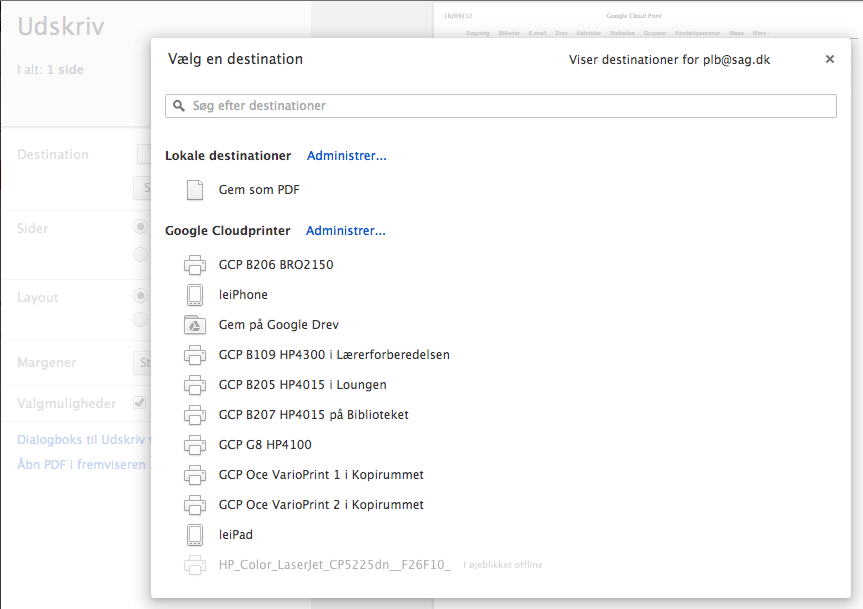863x609 pixels.
Task: Click the tablet icon for leiPad
Action: point(195,535)
